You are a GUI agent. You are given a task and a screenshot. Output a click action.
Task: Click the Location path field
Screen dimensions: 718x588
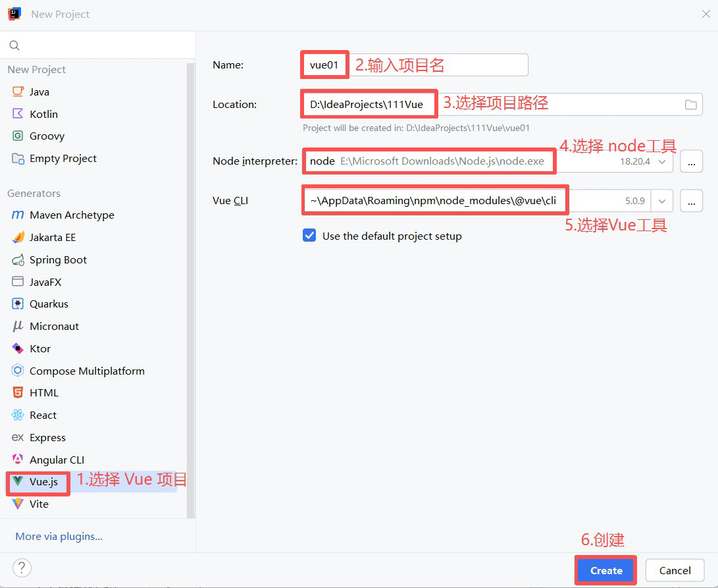tap(502, 105)
